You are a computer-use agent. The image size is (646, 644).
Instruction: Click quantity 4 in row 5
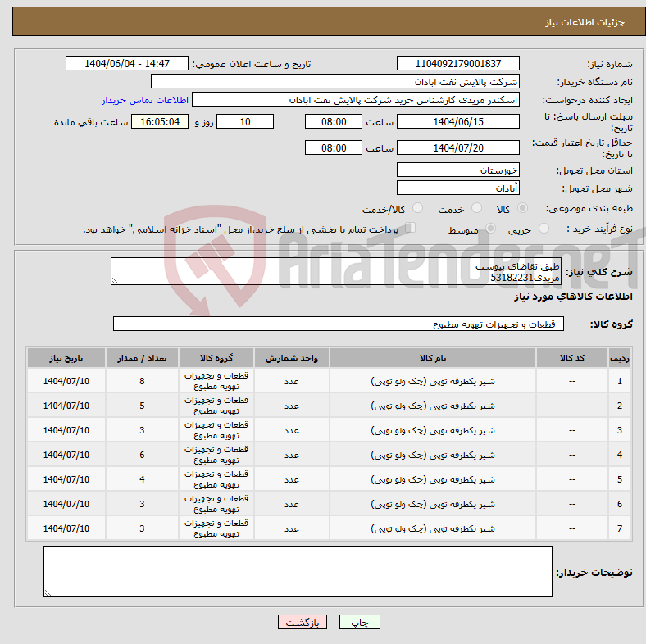click(142, 479)
